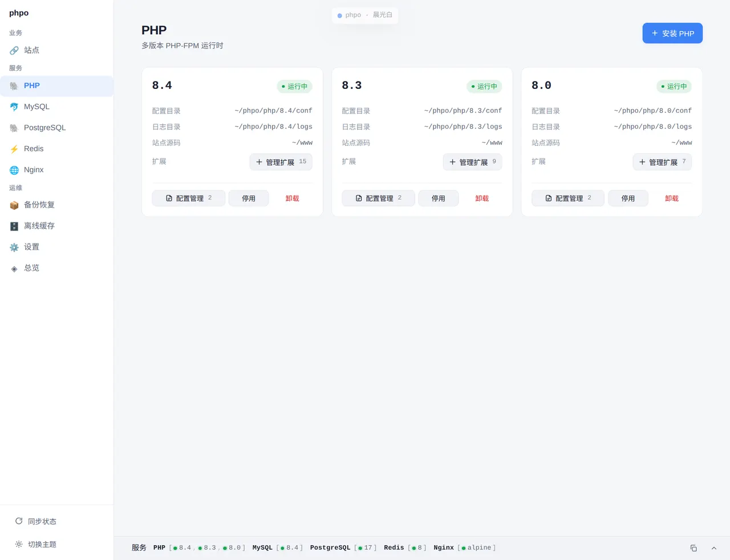
Task: Stop PHP 8.4 with 停用
Action: coord(249,198)
